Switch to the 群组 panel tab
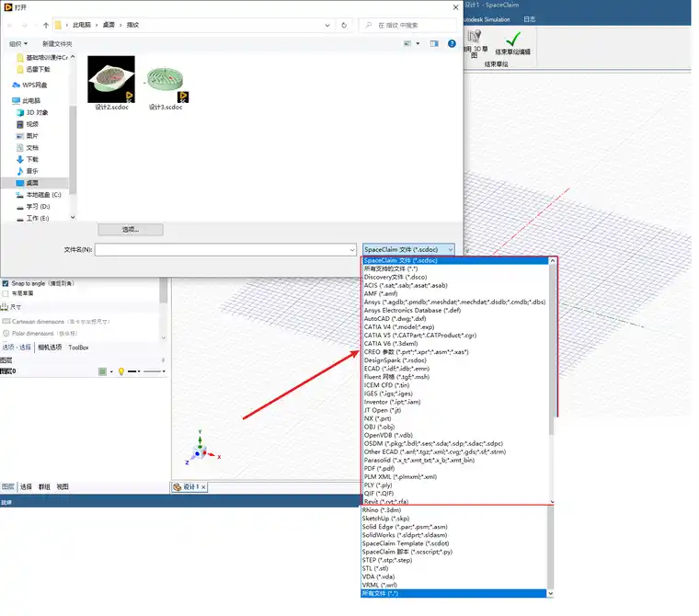The width and height of the screenshot is (699, 616). [x=44, y=486]
